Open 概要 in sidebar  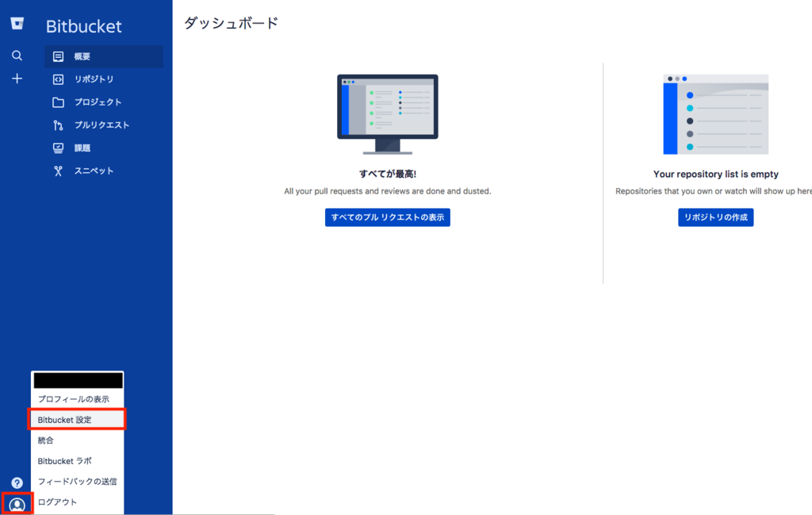coord(104,56)
